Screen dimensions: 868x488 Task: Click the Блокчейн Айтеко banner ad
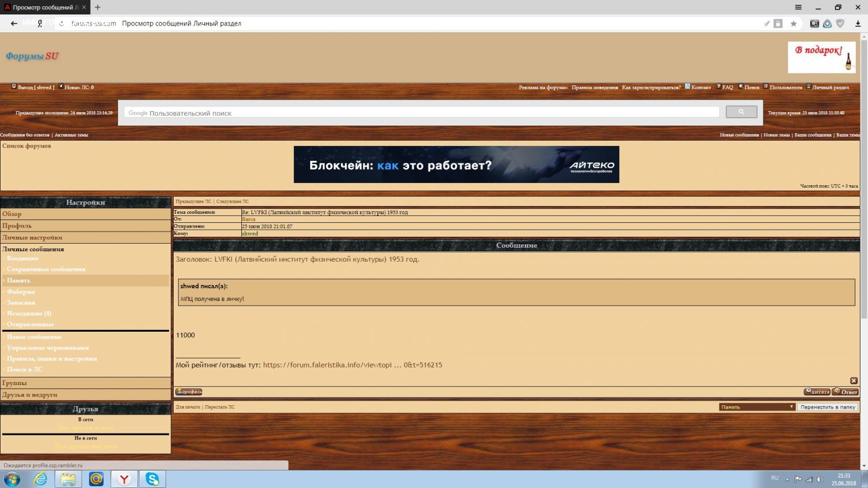pyautogui.click(x=456, y=164)
